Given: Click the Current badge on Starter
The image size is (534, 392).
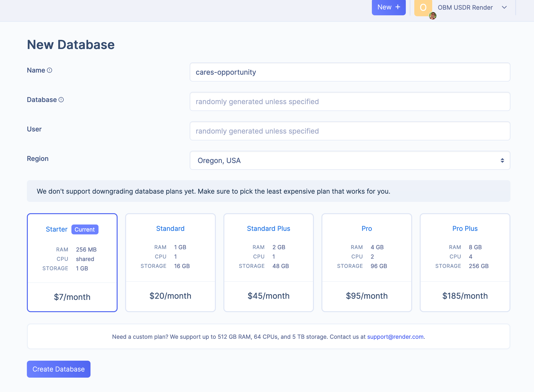Looking at the screenshot, I should [x=85, y=229].
